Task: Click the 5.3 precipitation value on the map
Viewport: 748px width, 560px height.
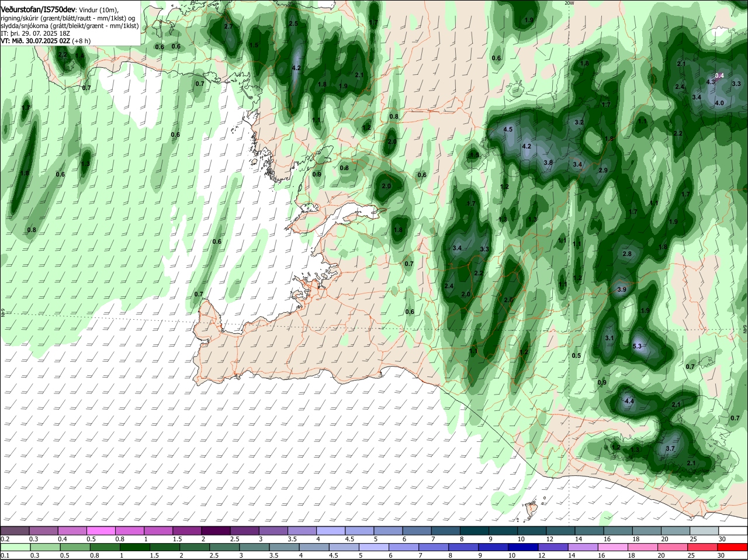Action: pos(638,346)
